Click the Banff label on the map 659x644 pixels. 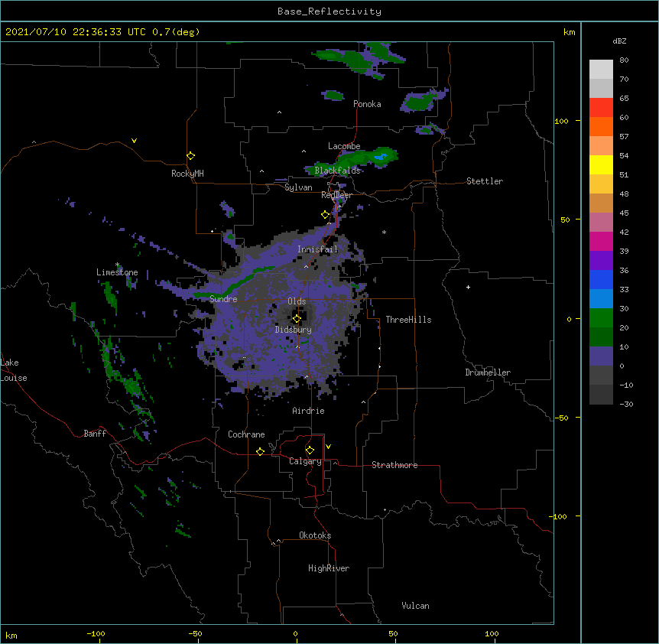click(x=95, y=434)
